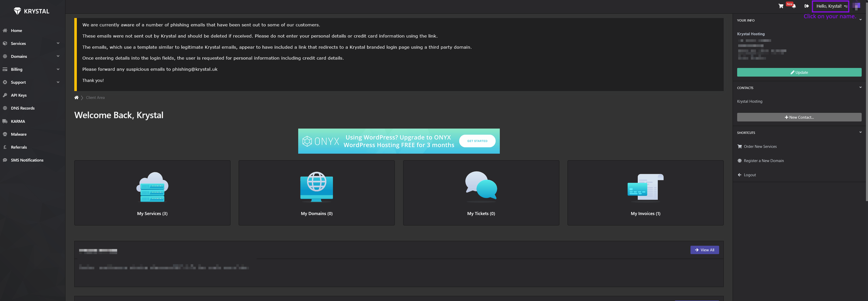This screenshot has width=868, height=301.
Task: Open the My Services cloud server icon
Action: (152, 187)
